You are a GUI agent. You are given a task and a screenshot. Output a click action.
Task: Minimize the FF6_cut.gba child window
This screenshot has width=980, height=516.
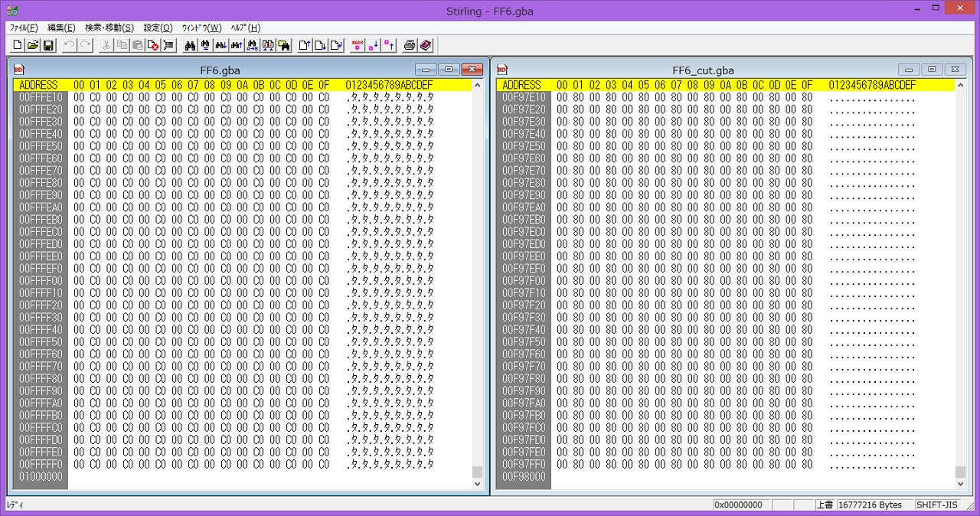[x=910, y=69]
